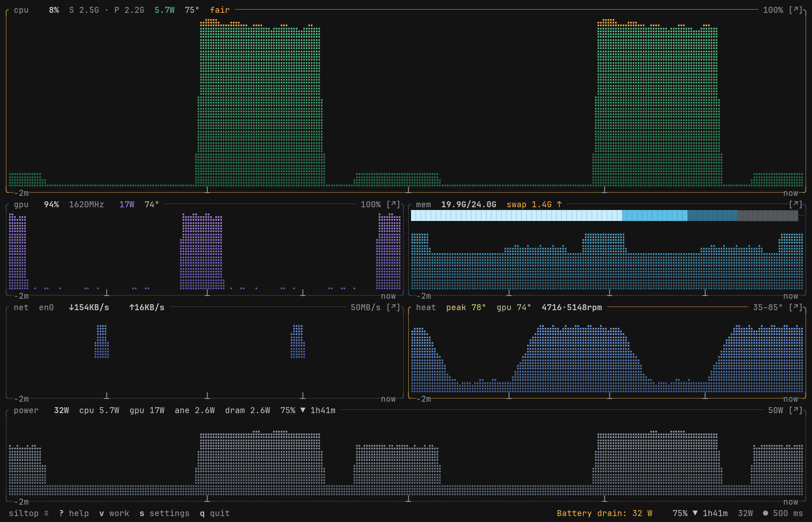Expand the heat panel with its arrow icon
The width and height of the screenshot is (812, 522).
pyautogui.click(x=796, y=307)
